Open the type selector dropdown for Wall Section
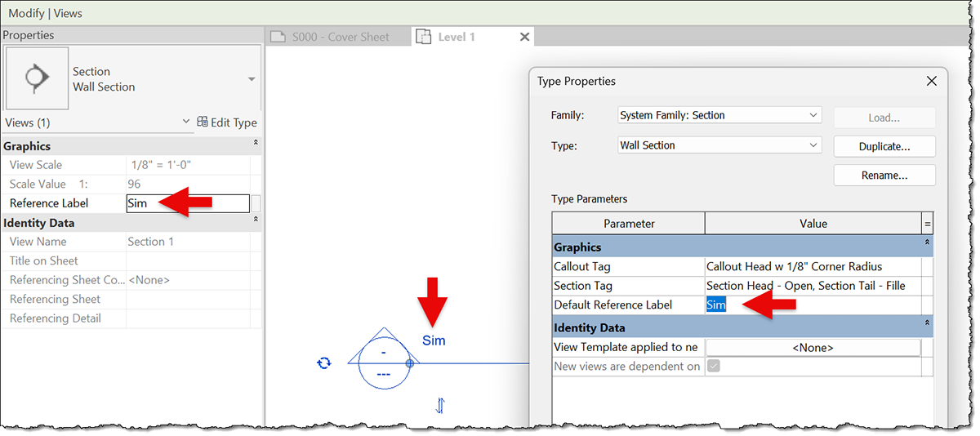 click(x=252, y=79)
